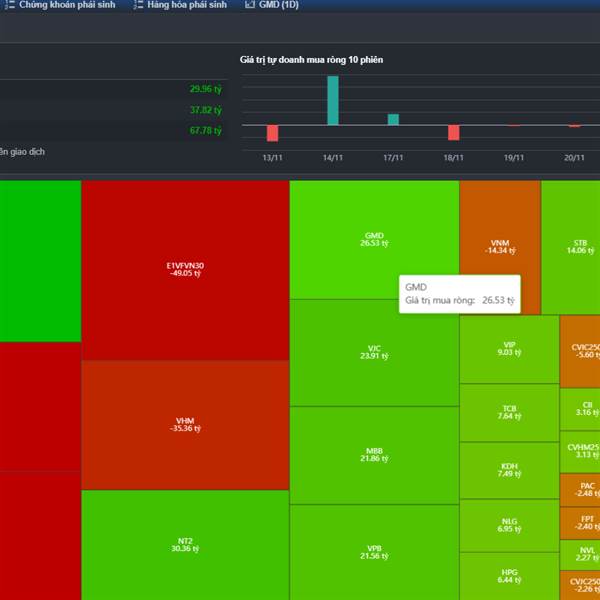This screenshot has width=600, height=600.
Task: Click the VHM -35.36 tỷ tile
Action: tap(185, 424)
